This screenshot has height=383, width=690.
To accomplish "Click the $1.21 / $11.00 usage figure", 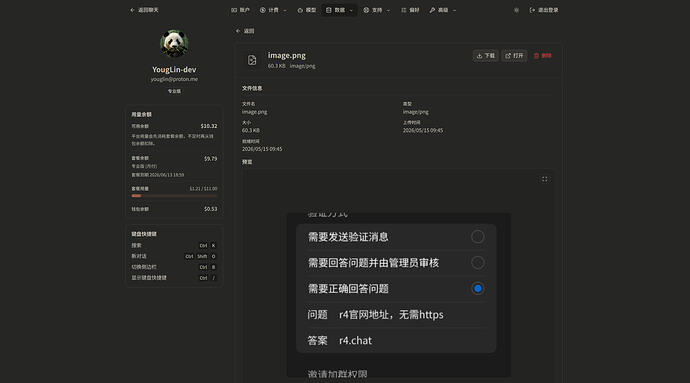I will (203, 188).
